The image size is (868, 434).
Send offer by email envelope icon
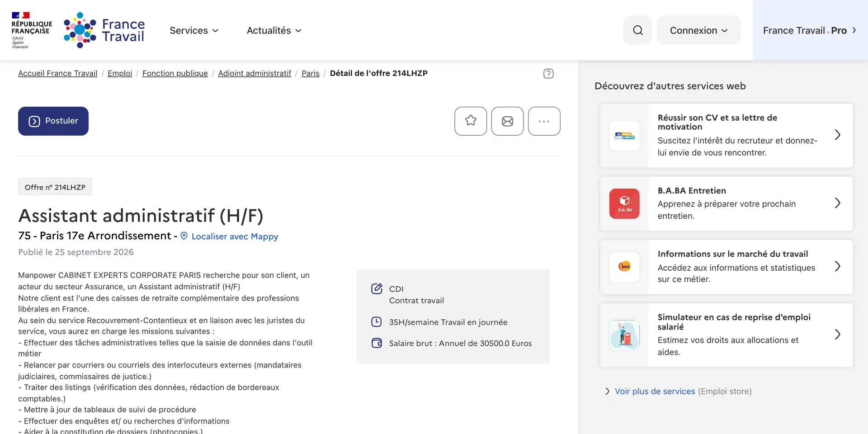pos(507,121)
